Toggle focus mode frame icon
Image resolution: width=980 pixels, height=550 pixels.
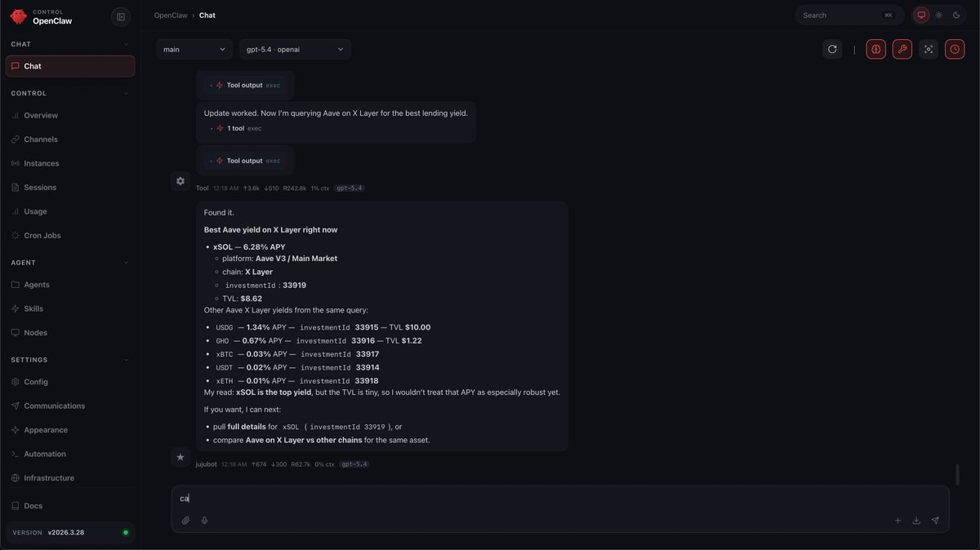click(929, 49)
